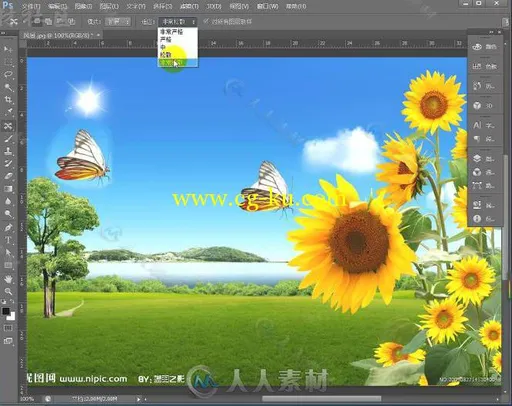Viewport: 512px width, 406px height.
Task: Swap foreground and background colors
Action: pos(12,301)
